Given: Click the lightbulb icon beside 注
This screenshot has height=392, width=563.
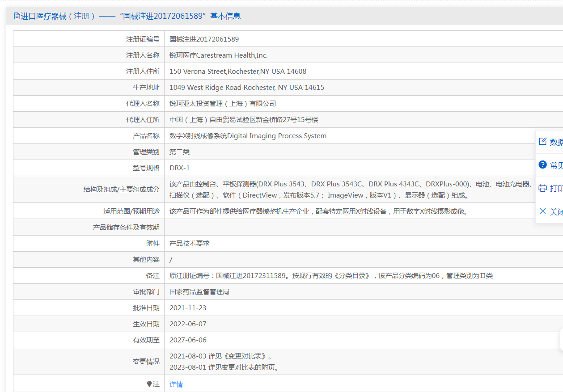Looking at the screenshot, I should pos(149,384).
